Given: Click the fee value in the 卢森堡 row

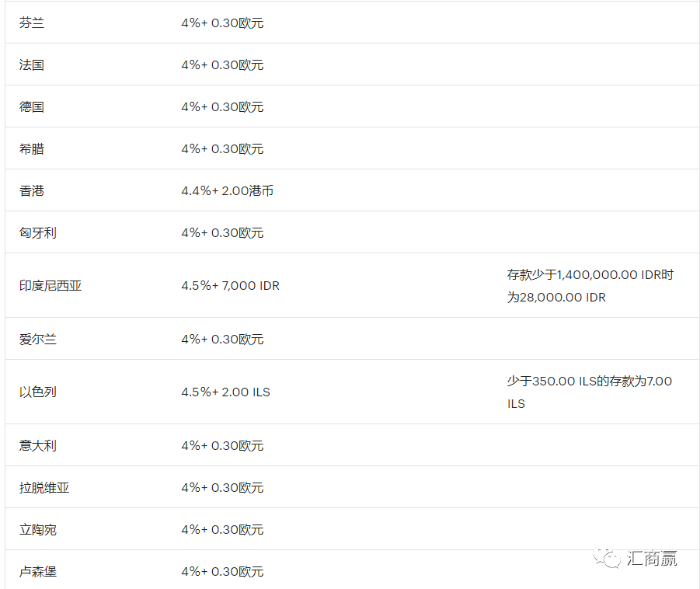Looking at the screenshot, I should [x=222, y=571].
